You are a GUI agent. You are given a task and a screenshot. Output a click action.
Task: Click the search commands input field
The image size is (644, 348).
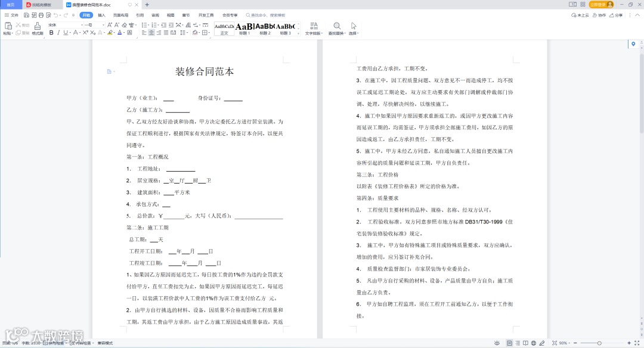tap(266, 15)
